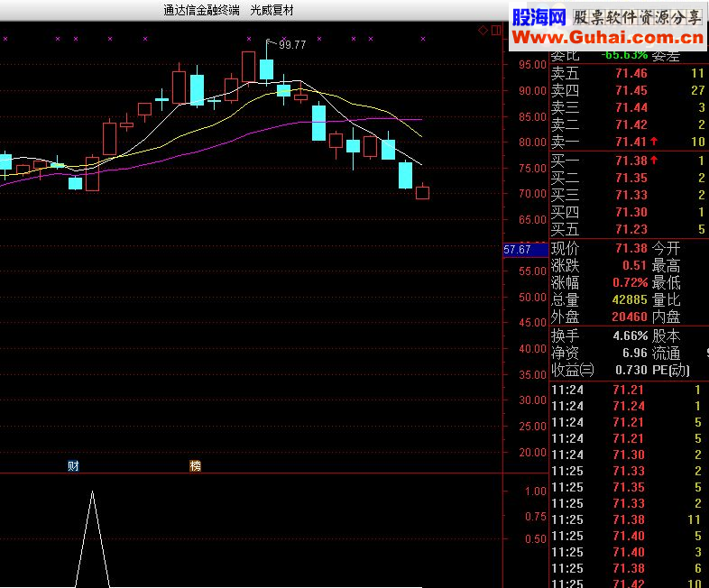Viewport: 709px width, 588px height.
Task: Click the 收益(三) value 0.730
Action: pos(631,370)
